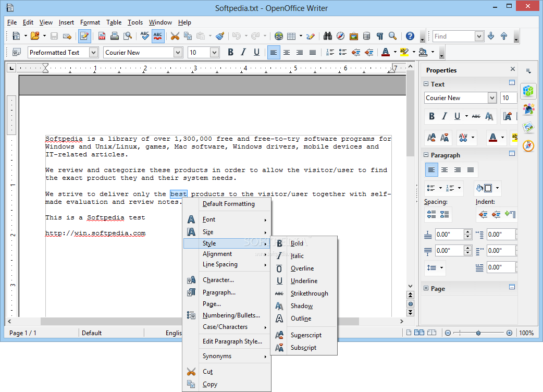Screen dimensions: 543x392
Task: Increase Above Paragraph Spacing stepper
Action: tap(468, 231)
